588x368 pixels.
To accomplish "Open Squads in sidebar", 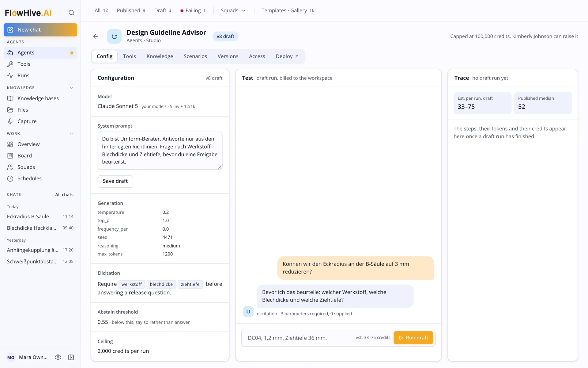I will (x=40, y=167).
